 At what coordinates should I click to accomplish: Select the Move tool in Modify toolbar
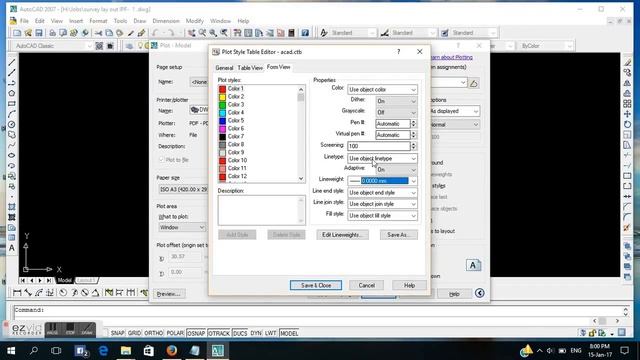click(x=627, y=114)
